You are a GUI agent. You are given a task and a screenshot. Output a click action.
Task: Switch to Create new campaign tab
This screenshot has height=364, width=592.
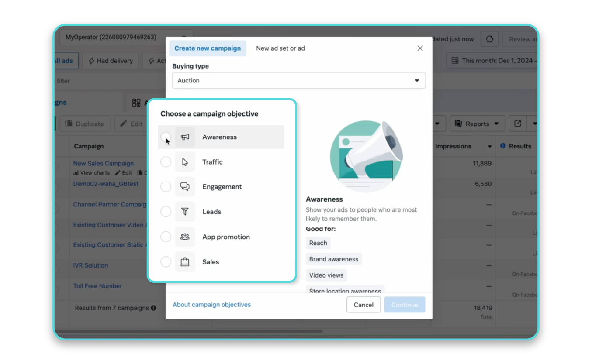208,48
